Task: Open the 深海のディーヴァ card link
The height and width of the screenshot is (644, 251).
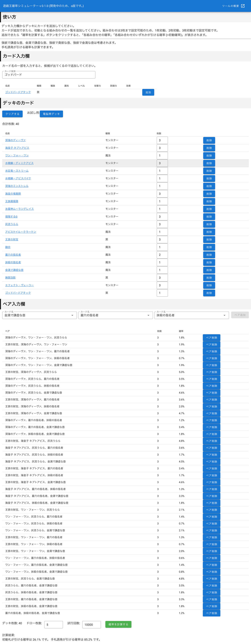Action: [15, 140]
